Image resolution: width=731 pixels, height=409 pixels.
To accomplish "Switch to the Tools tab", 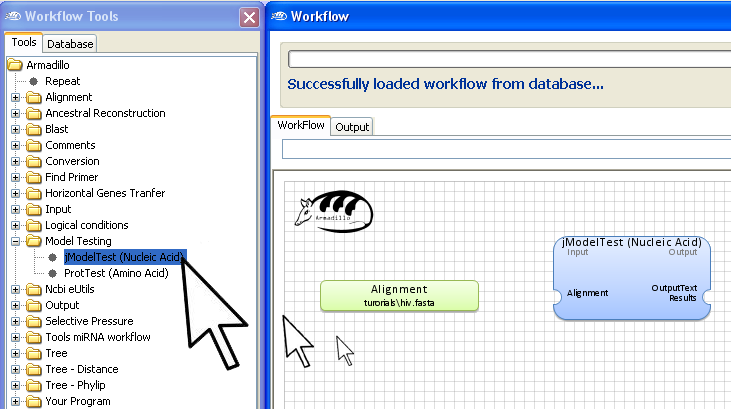I will tap(24, 42).
